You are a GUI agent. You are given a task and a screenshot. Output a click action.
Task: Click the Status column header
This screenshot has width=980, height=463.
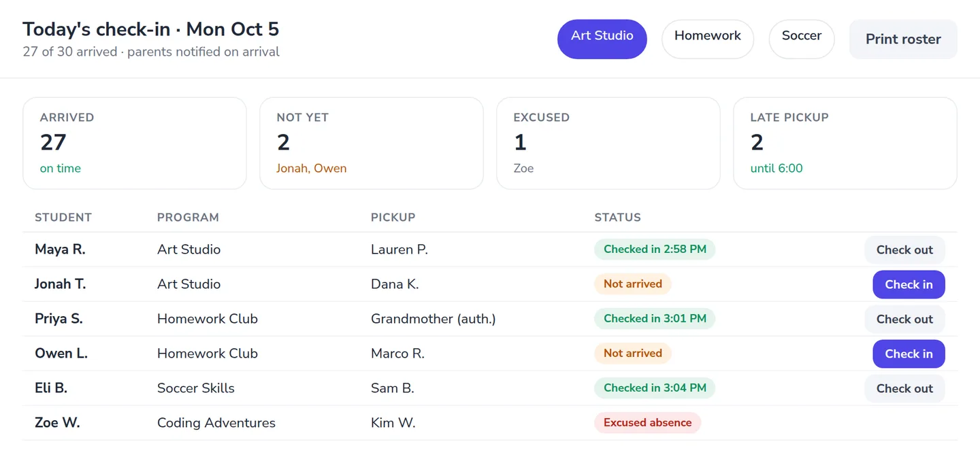click(x=618, y=218)
